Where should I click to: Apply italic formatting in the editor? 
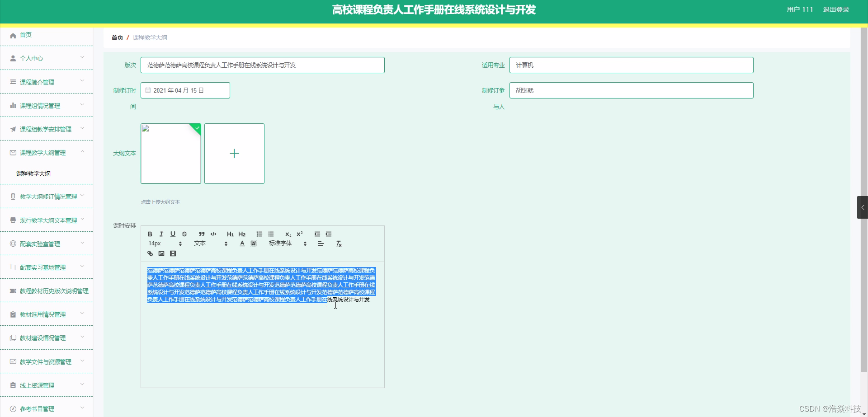[161, 234]
